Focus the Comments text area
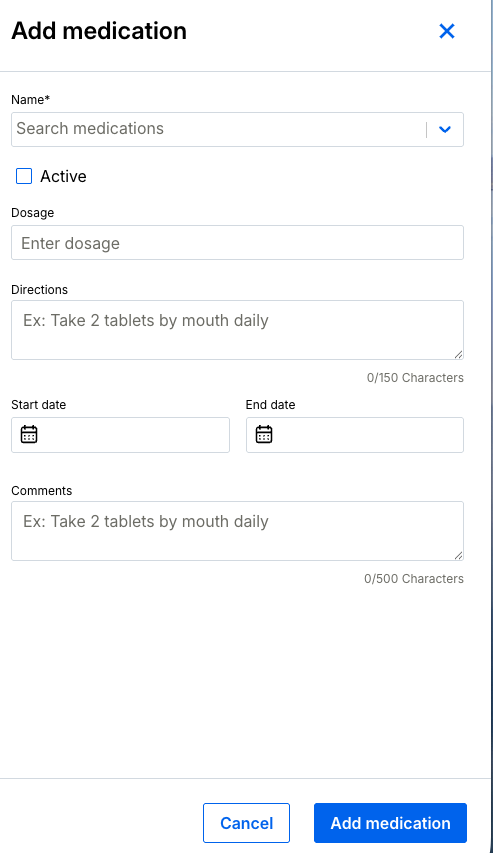 pyautogui.click(x=237, y=531)
